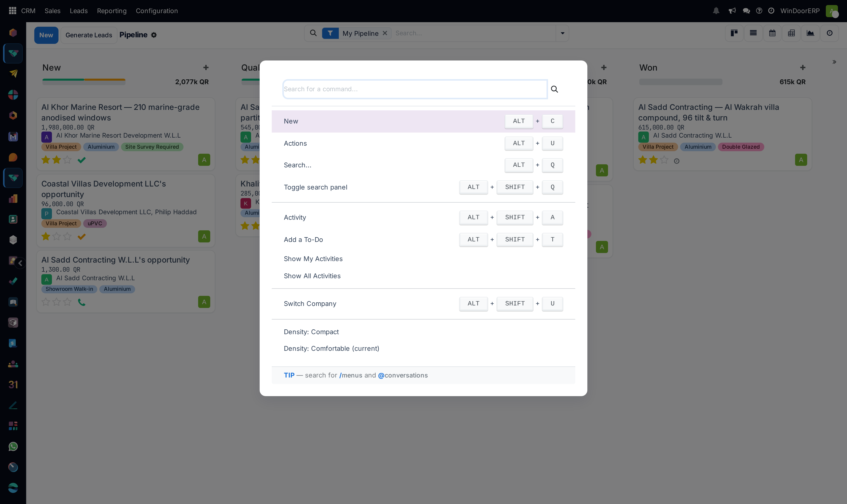Viewport: 847px width, 504px height.
Task: Open the help question mark icon
Action: (x=759, y=11)
